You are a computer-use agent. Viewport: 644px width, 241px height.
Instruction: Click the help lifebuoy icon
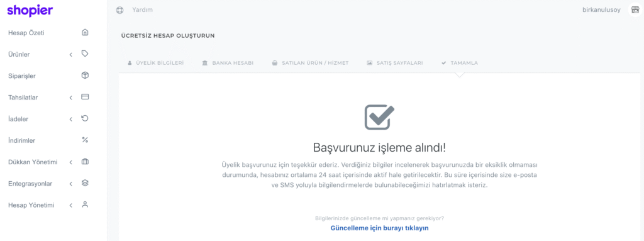120,10
